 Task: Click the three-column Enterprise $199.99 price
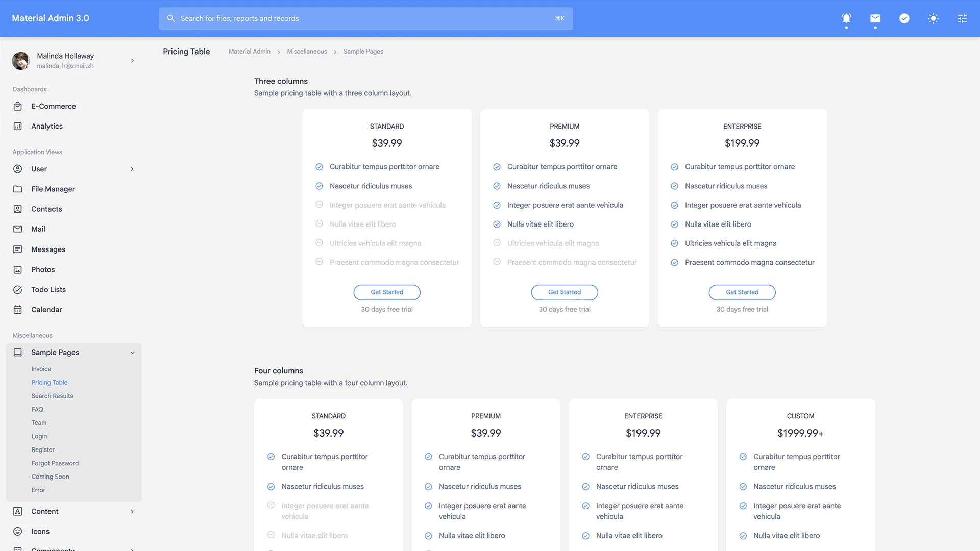click(742, 143)
